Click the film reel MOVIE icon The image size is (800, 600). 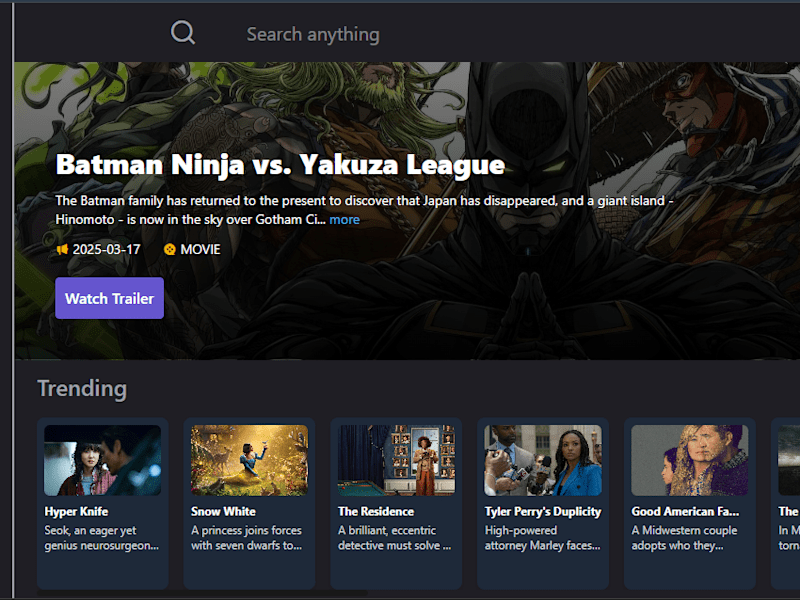click(x=169, y=249)
